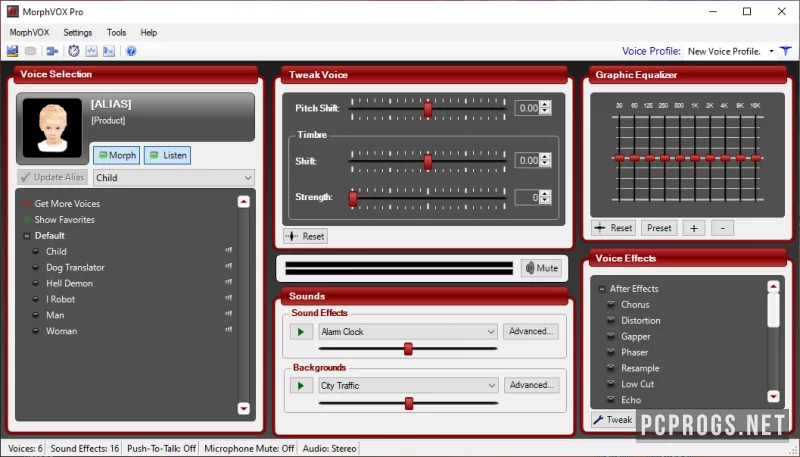Increase the Timbre Shift value with spinner
800x457 pixels.
point(545,157)
